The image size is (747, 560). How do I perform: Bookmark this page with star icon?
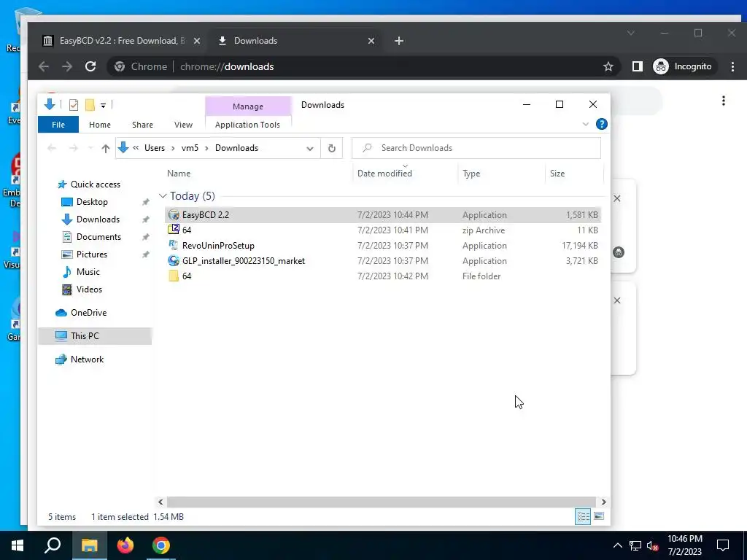coord(608,66)
